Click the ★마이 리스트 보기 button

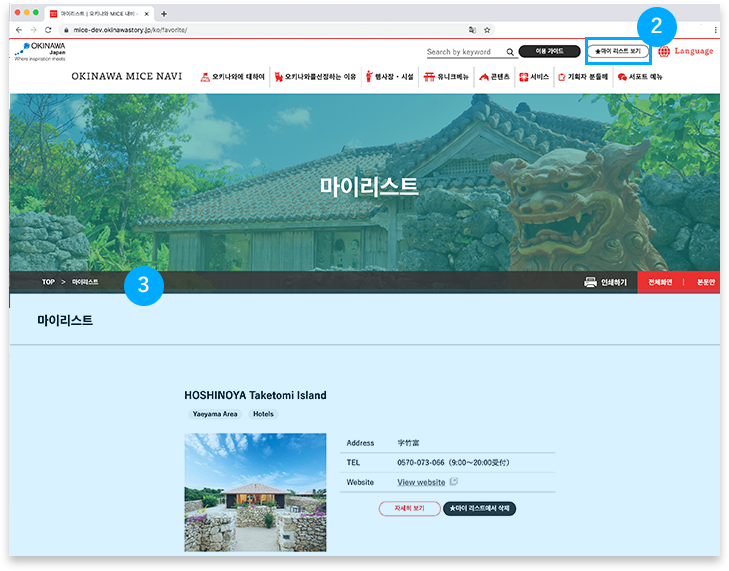pyautogui.click(x=618, y=51)
